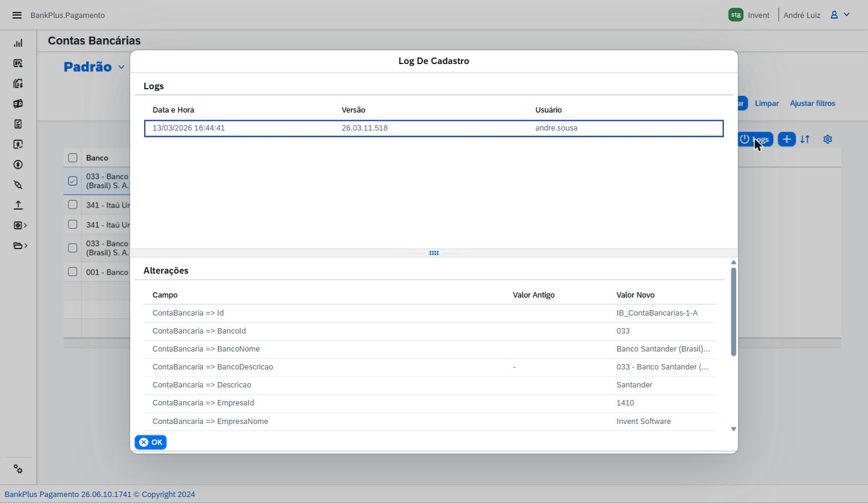
Task: Click the bottom sidebar gears configuration icon
Action: coord(18,469)
